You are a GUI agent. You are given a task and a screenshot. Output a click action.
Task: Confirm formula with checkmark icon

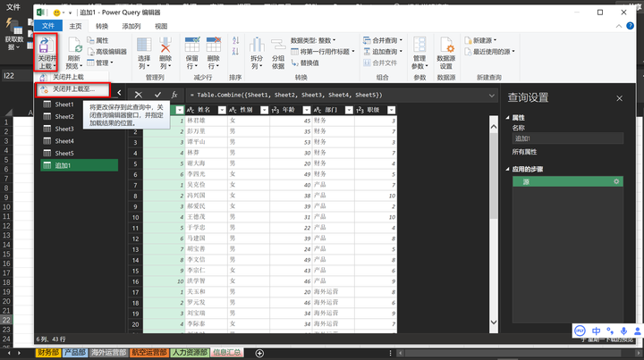point(157,95)
